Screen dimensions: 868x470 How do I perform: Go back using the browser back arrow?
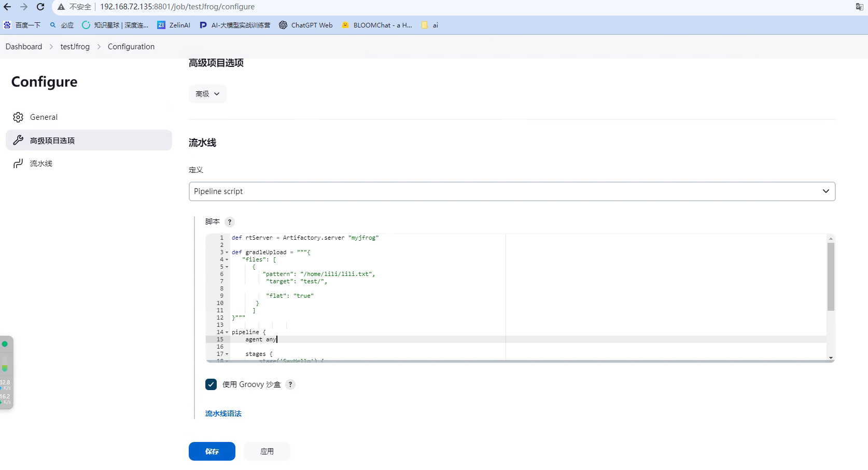pos(8,7)
